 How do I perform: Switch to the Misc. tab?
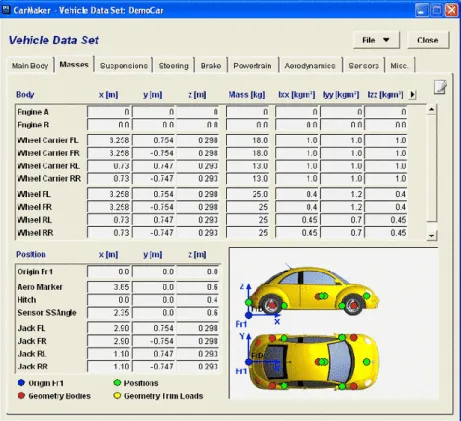pyautogui.click(x=399, y=66)
